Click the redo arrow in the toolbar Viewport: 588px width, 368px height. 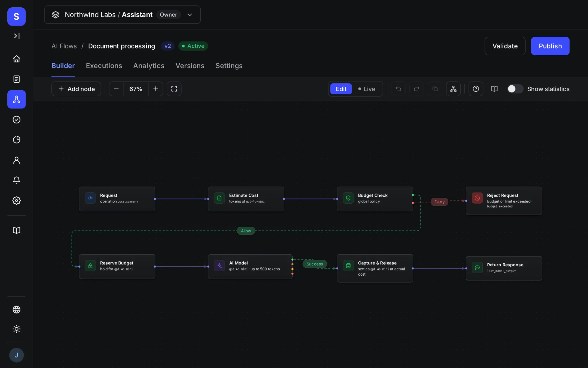pos(417,89)
